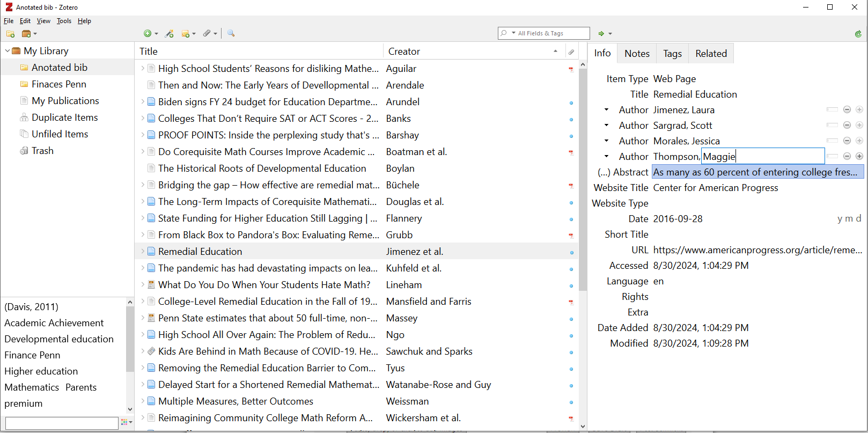Filter by the Higher education tag
The image size is (868, 433).
coord(41,371)
